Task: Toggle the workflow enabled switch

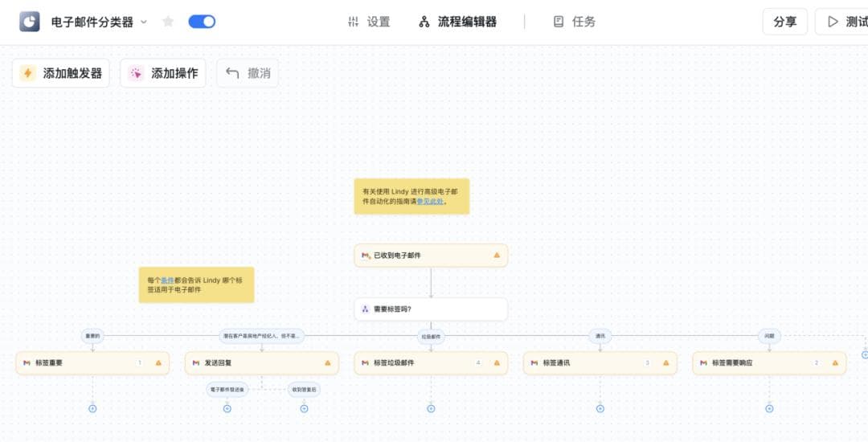Action: pyautogui.click(x=202, y=22)
